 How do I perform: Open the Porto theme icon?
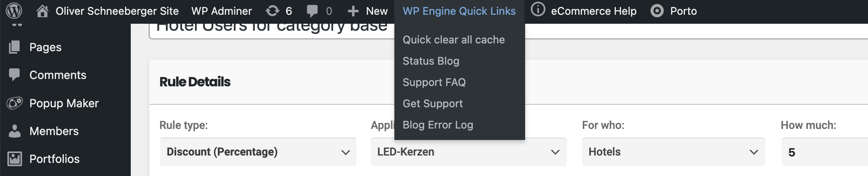657,11
